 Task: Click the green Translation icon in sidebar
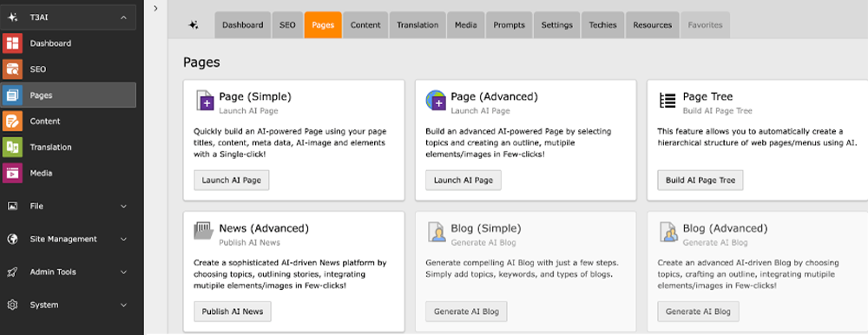[x=12, y=148]
